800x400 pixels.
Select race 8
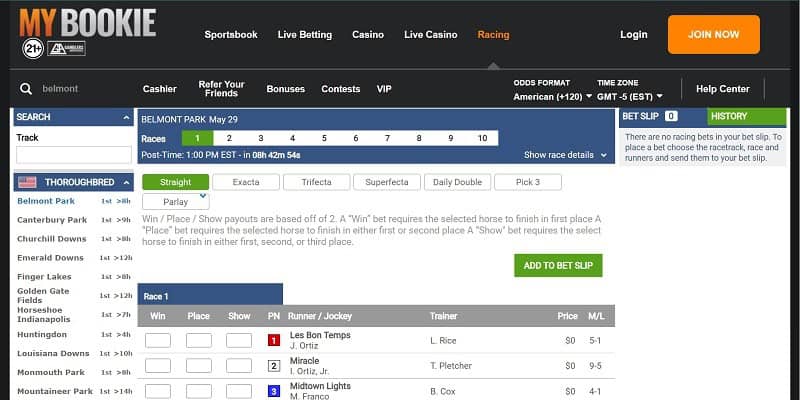tap(419, 138)
